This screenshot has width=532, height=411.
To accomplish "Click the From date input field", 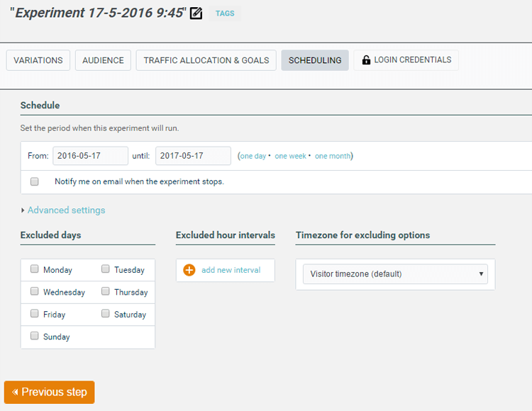I will (x=90, y=156).
